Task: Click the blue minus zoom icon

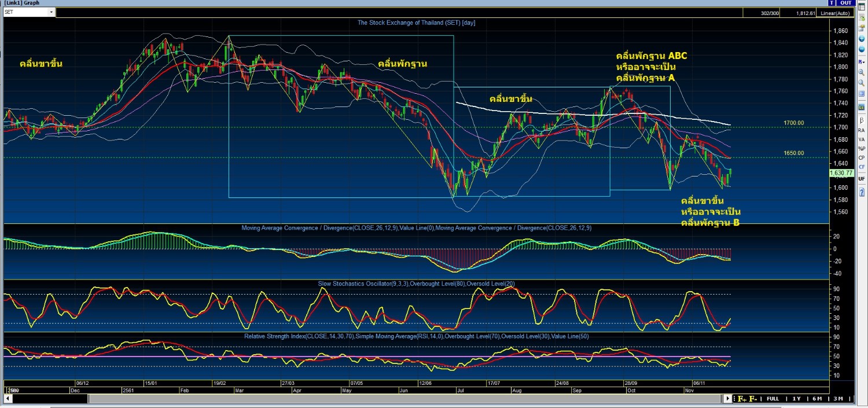Action: click(x=861, y=49)
